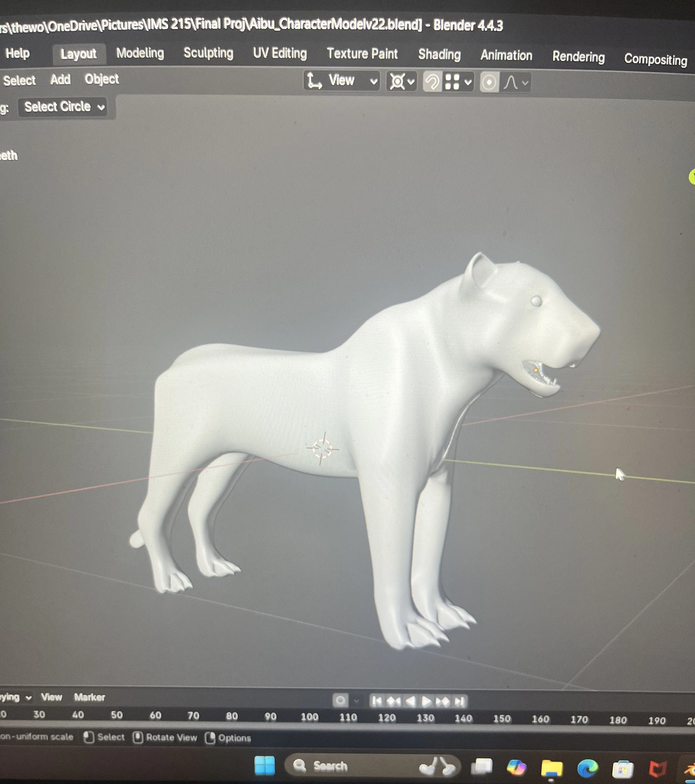Jump to the next keyframe
This screenshot has height=784, width=695.
pyautogui.click(x=443, y=701)
